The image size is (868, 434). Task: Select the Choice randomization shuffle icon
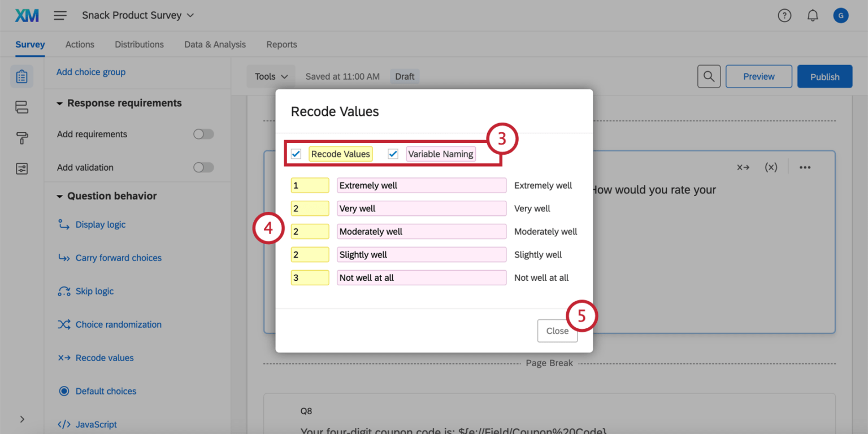63,324
